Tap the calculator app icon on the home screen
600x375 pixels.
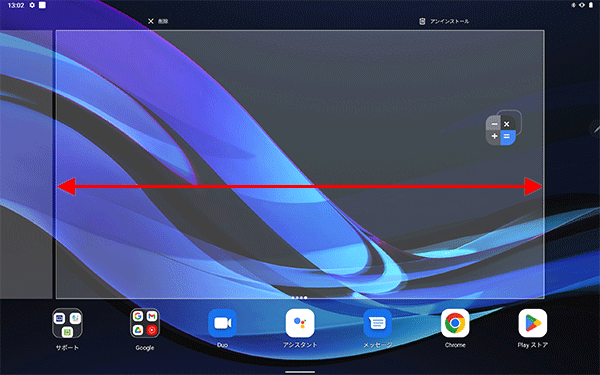tap(501, 130)
